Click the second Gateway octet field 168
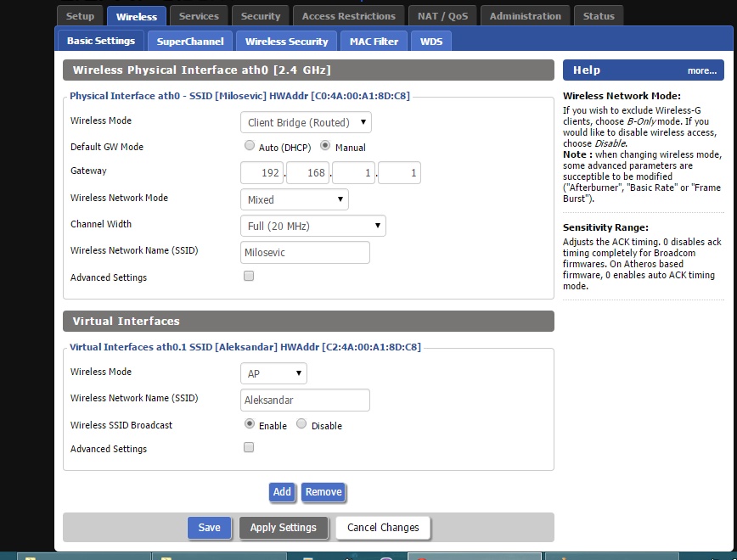 (307, 173)
